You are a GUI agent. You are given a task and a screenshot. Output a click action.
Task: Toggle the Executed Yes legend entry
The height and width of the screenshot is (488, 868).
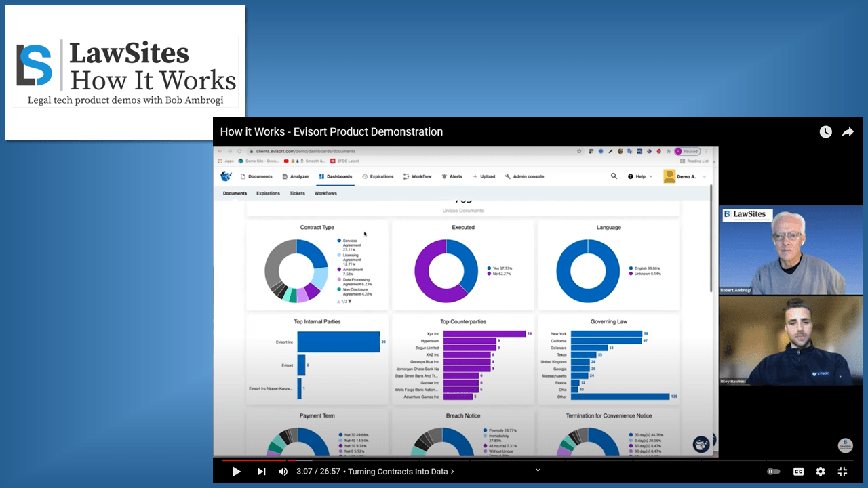501,268
